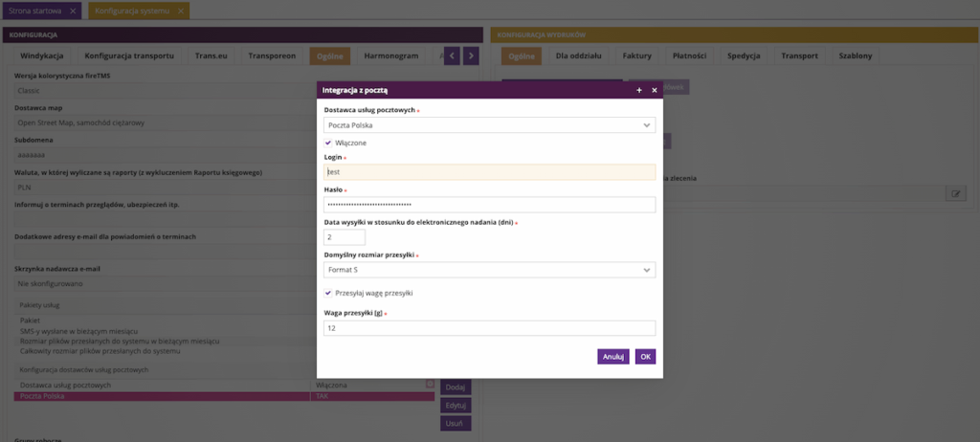Toggle the Przesyłaj wagę przesyłki checkbox
980x442 pixels.
[x=328, y=293]
